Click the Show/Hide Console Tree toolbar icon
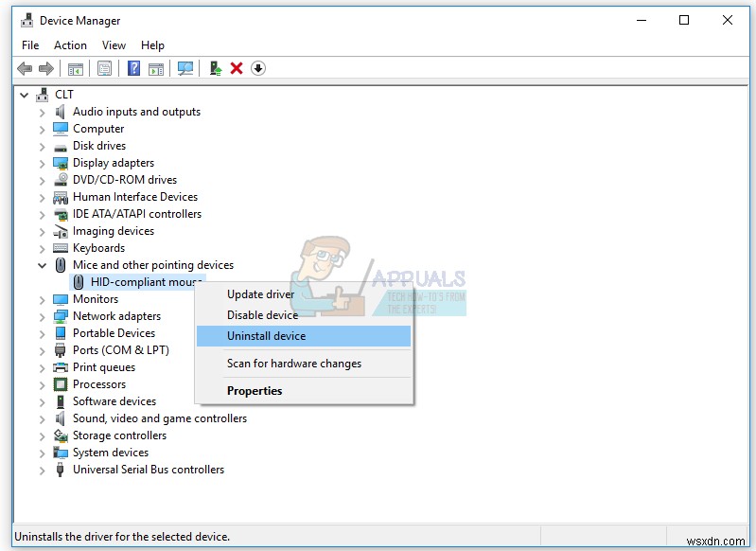 pyautogui.click(x=75, y=69)
